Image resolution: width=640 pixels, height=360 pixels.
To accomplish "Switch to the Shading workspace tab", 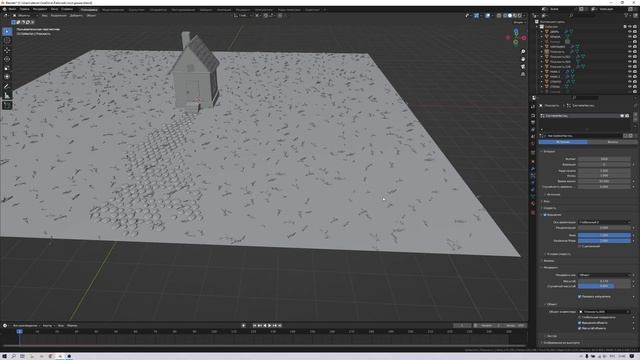I will tap(206, 9).
